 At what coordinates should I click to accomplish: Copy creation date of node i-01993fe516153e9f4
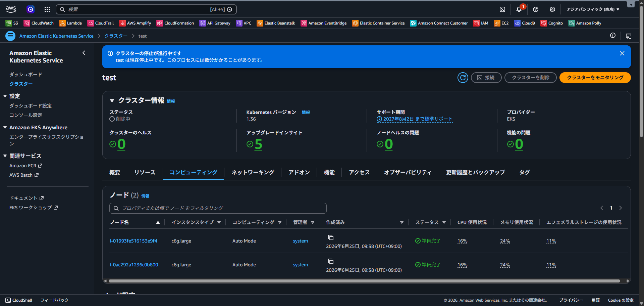click(x=331, y=237)
